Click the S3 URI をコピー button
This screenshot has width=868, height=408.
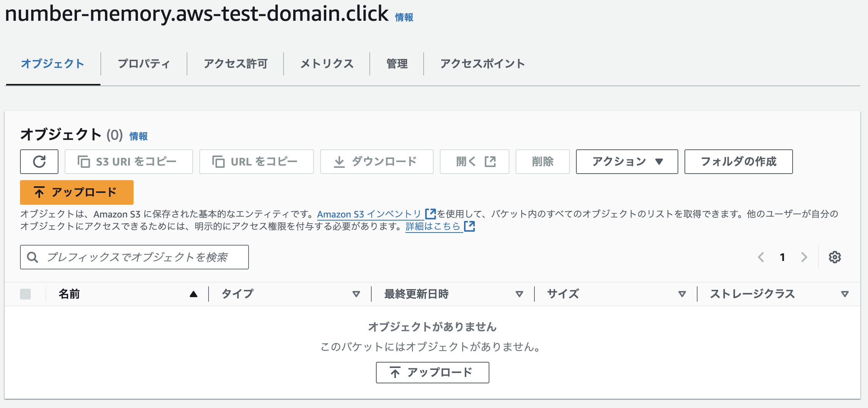pyautogui.click(x=129, y=162)
